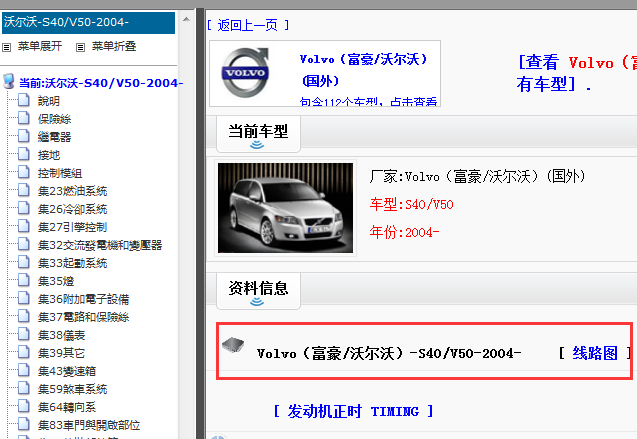637x439 pixels.
Task: Open 集23燃油系統 in the tree
Action: [72, 191]
